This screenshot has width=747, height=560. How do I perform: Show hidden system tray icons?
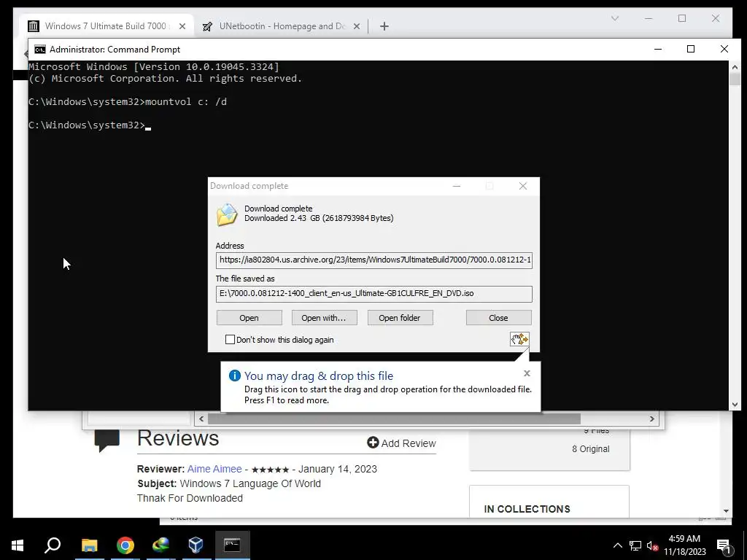(617, 545)
